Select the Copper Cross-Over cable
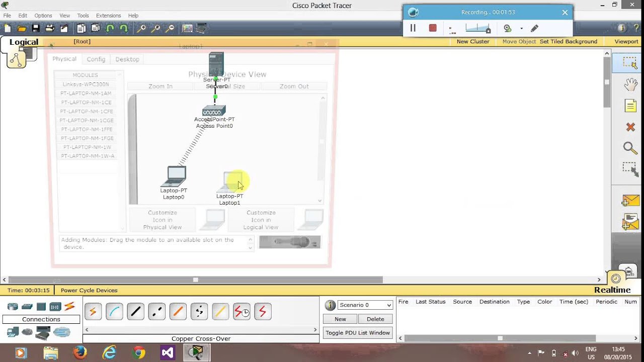The image size is (644, 362). (156, 312)
